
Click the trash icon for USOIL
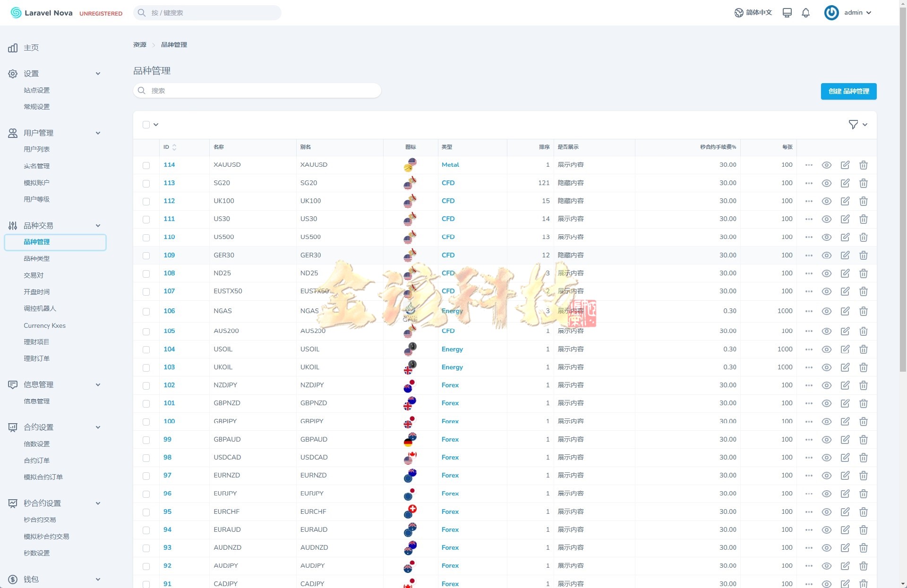pyautogui.click(x=863, y=349)
